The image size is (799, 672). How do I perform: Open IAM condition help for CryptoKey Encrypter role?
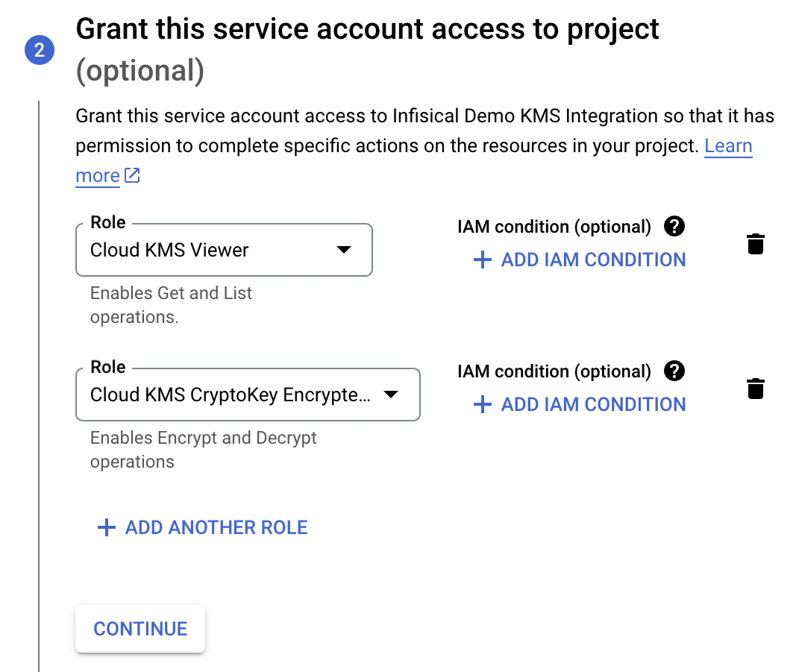674,371
